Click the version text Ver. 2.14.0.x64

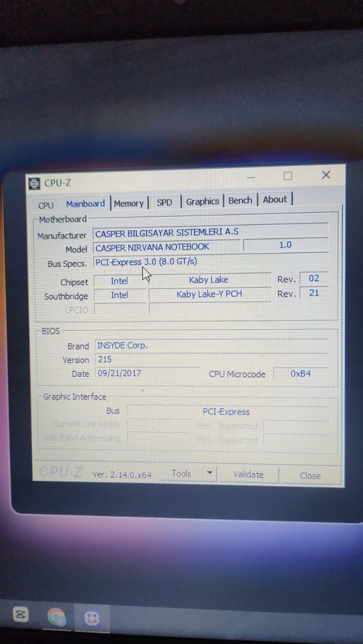(x=122, y=475)
